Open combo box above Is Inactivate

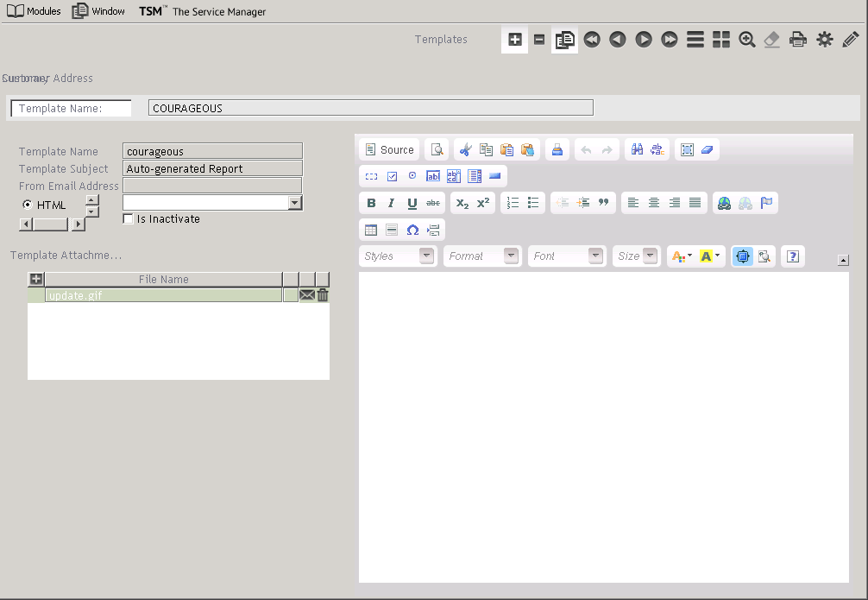coord(295,202)
